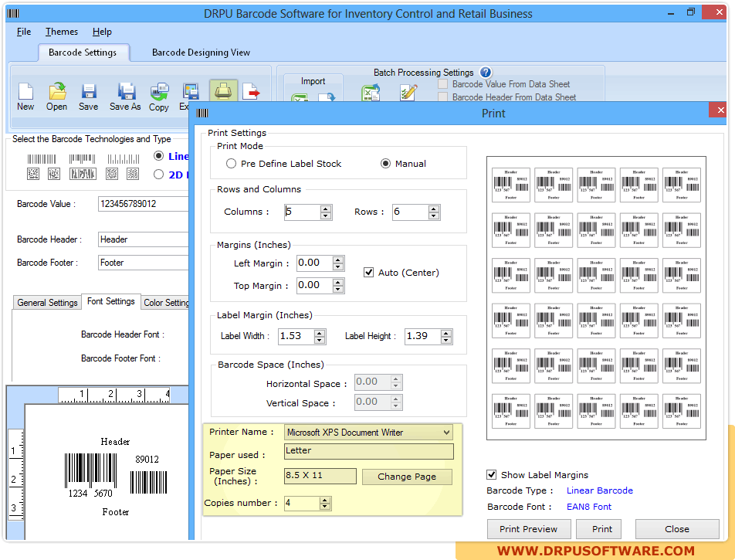This screenshot has height=560, width=735.
Task: Click the Save As icon
Action: click(x=126, y=91)
